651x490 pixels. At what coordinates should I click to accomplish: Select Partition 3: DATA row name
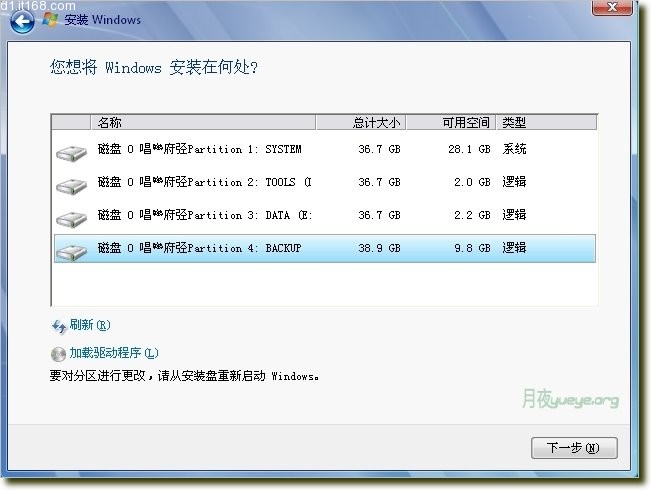[x=205, y=215]
